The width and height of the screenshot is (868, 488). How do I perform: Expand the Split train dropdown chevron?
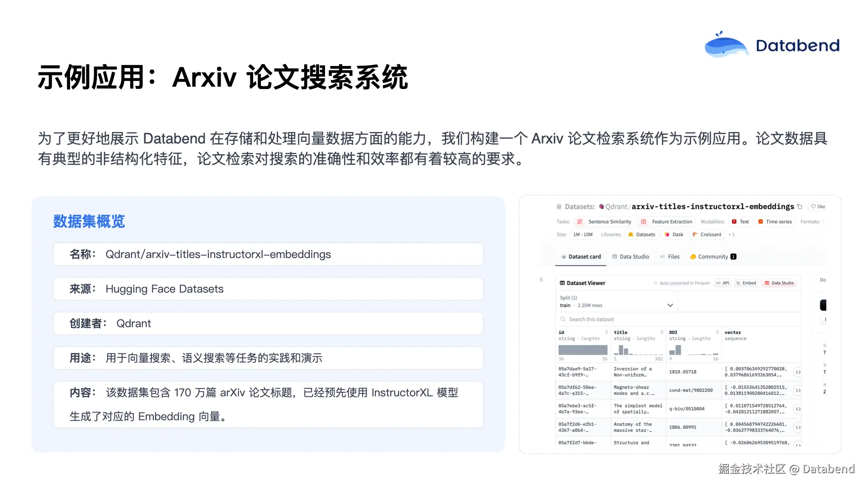[670, 305]
